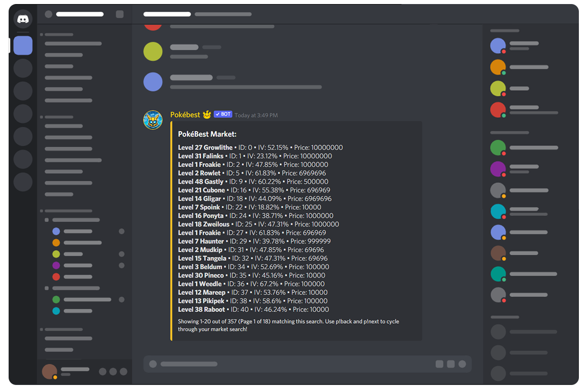588x388 pixels.
Task: Click the Pokébest username link
Action: pos(185,115)
